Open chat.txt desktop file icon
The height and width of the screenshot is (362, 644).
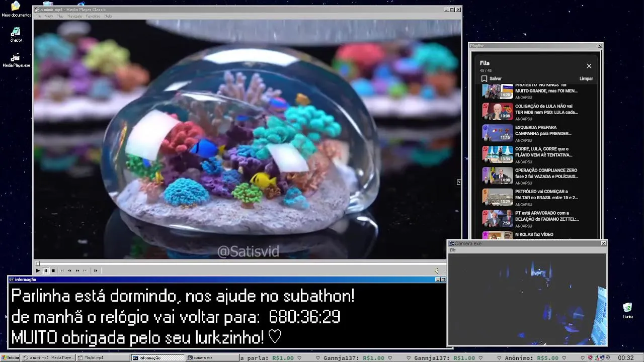click(x=16, y=34)
